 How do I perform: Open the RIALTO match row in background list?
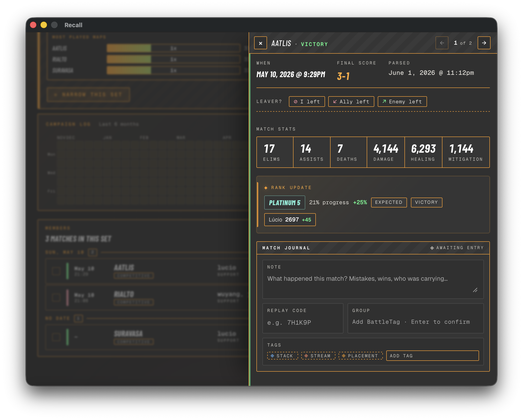coord(147,297)
